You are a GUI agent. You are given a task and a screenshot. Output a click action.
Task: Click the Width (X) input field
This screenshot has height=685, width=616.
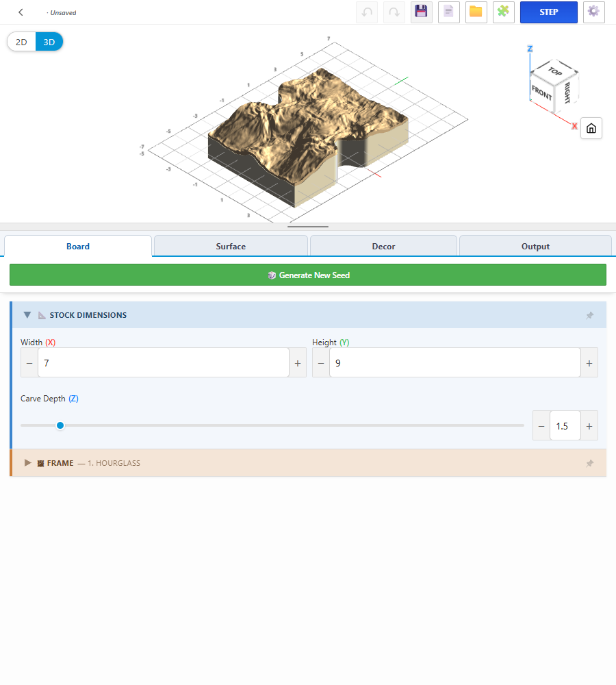(x=164, y=363)
